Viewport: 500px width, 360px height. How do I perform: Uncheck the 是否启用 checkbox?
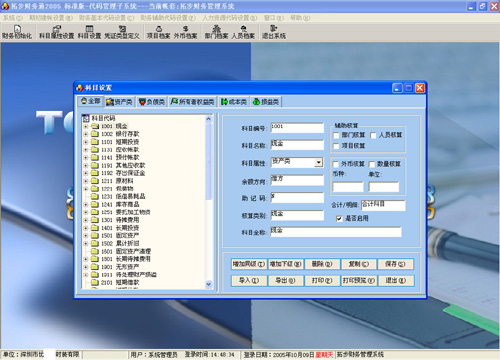[x=339, y=219]
